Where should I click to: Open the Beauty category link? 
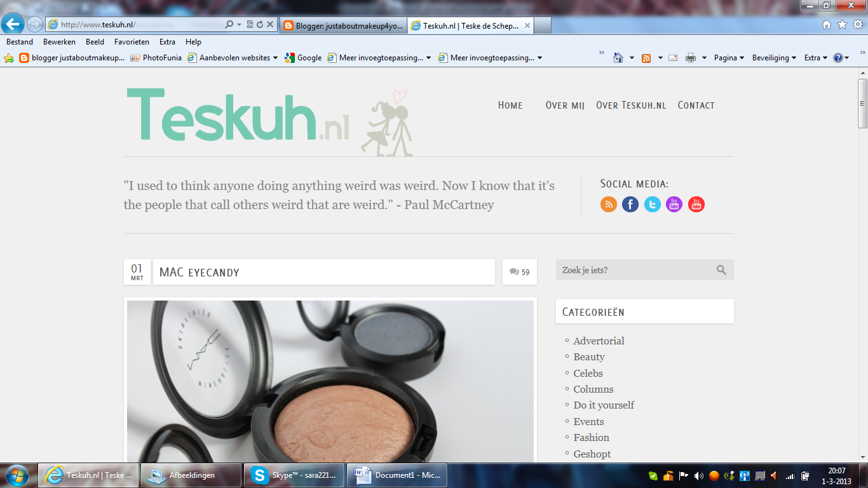click(589, 357)
